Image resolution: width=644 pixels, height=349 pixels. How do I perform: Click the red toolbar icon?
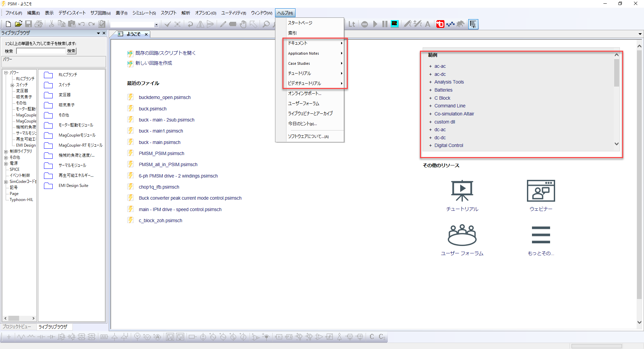440,24
